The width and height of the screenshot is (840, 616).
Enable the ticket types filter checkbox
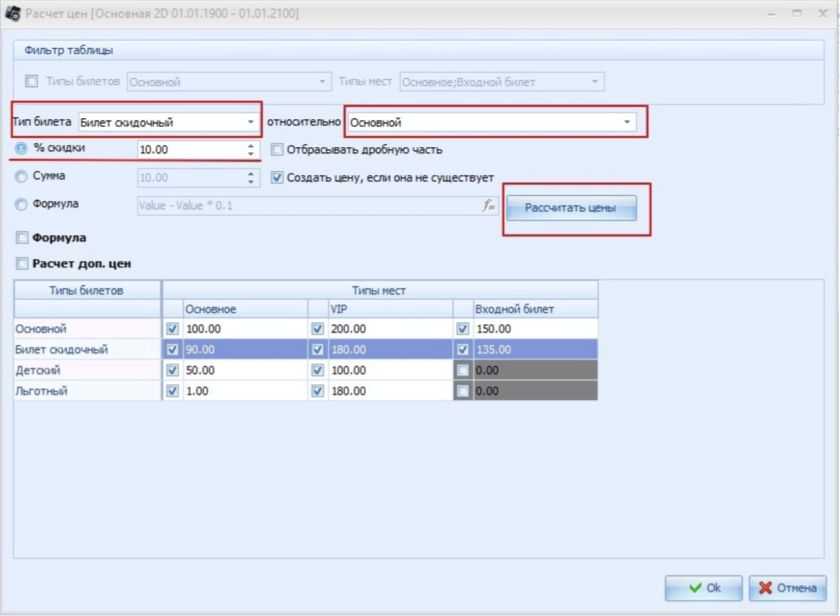[x=31, y=81]
